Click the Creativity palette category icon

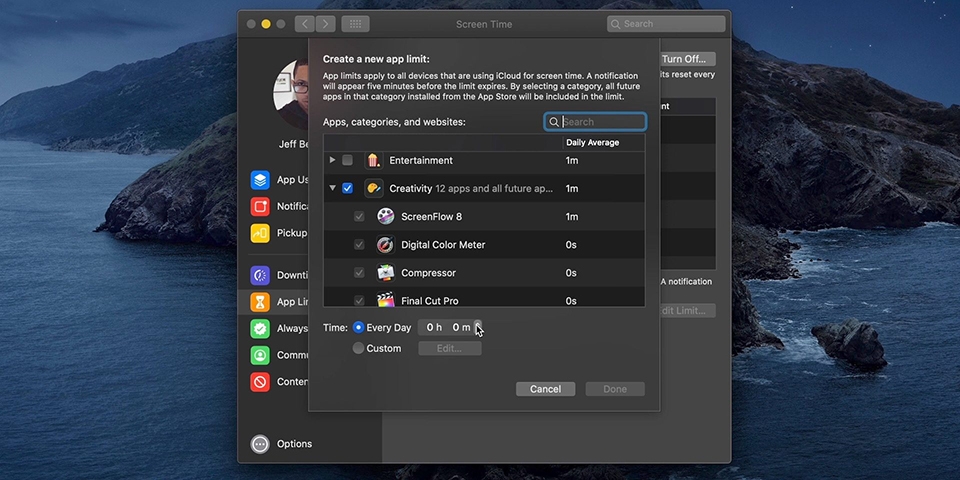(x=373, y=188)
